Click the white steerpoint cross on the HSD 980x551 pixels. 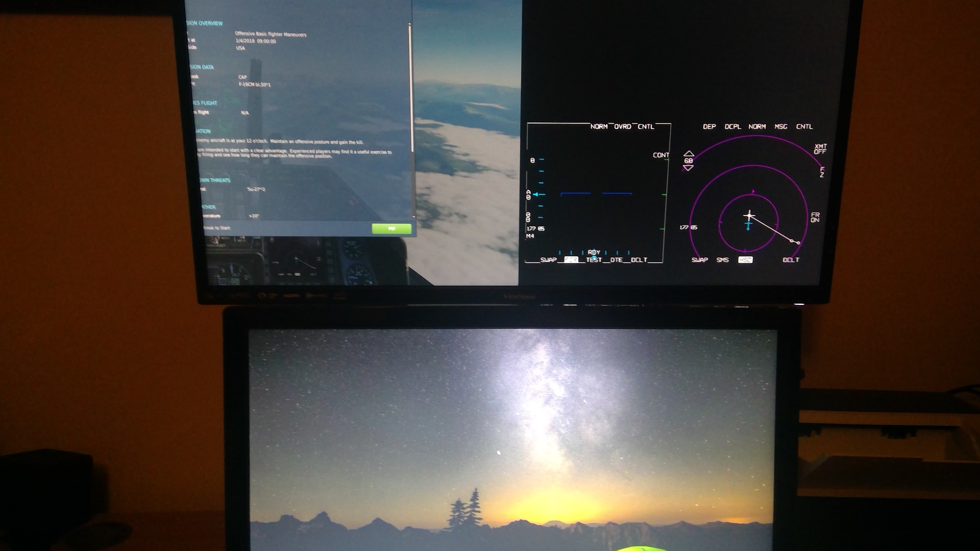pyautogui.click(x=749, y=215)
